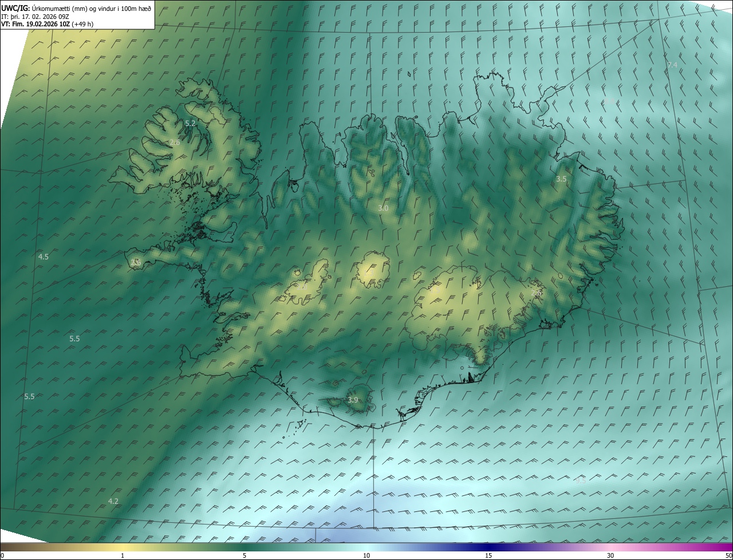Click the 3.9 value label on the map

coord(353,400)
